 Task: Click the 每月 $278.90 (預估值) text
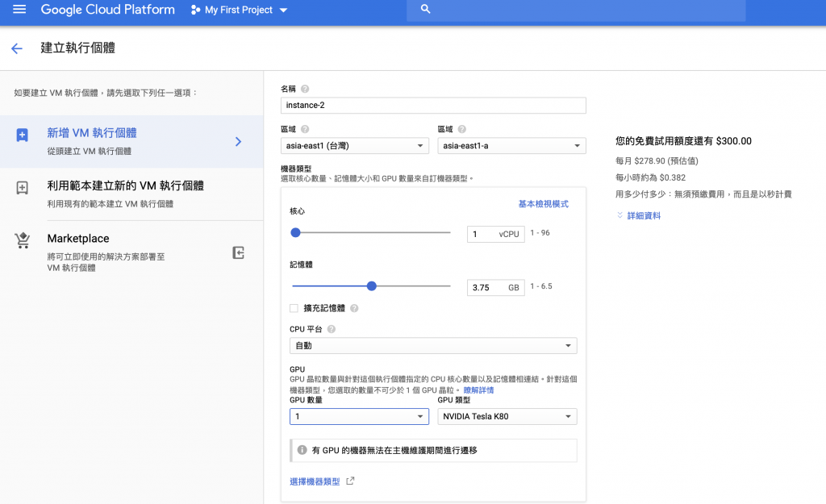pos(657,160)
